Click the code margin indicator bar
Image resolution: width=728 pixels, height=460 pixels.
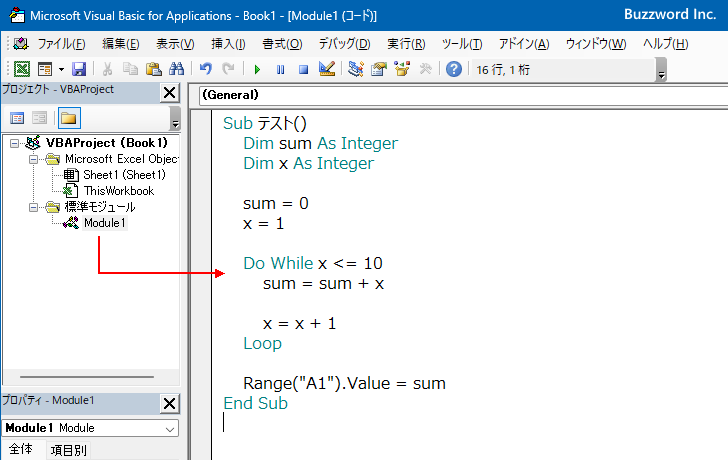pyautogui.click(x=202, y=285)
